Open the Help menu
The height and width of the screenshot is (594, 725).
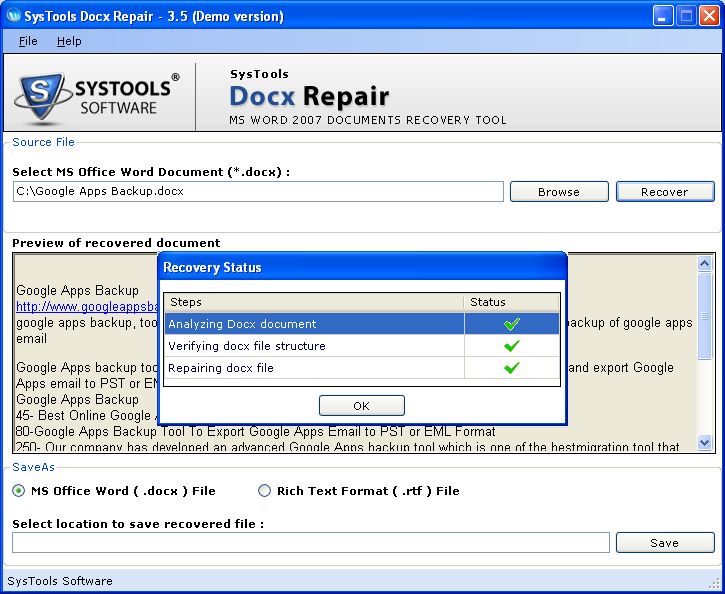pyautogui.click(x=69, y=41)
